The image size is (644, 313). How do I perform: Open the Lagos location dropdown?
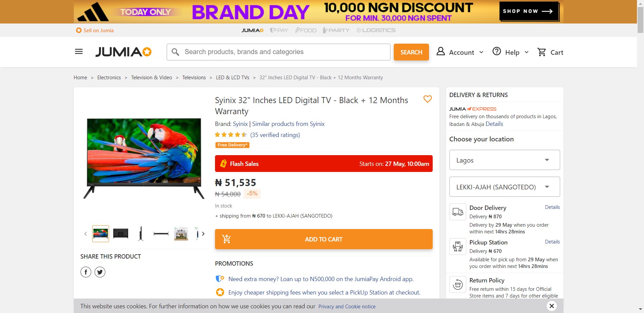(504, 160)
